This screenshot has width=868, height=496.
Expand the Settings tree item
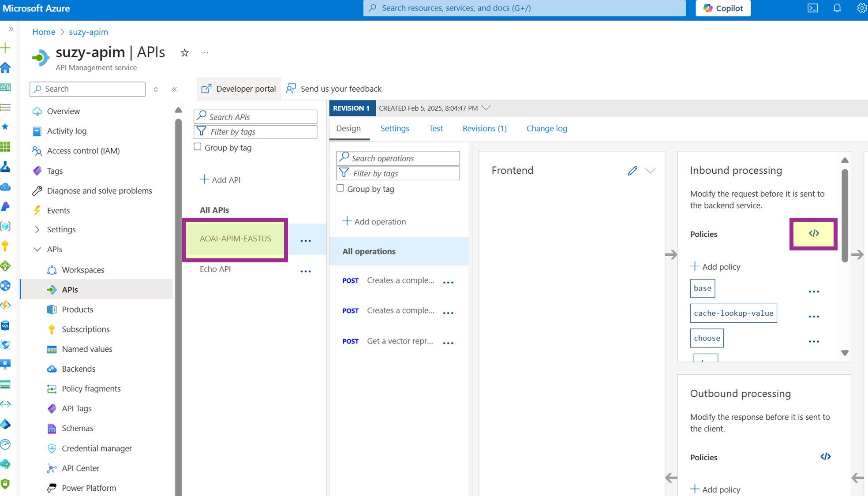pyautogui.click(x=37, y=229)
